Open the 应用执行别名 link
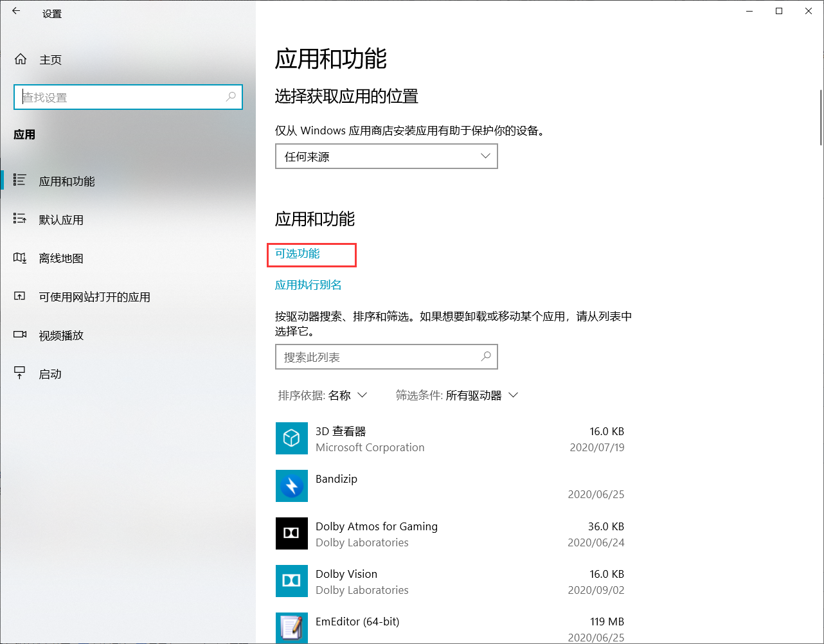 click(309, 285)
